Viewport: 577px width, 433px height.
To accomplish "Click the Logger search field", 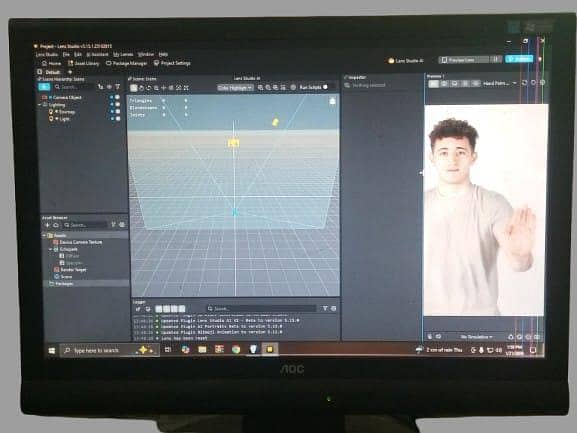I will pos(261,309).
